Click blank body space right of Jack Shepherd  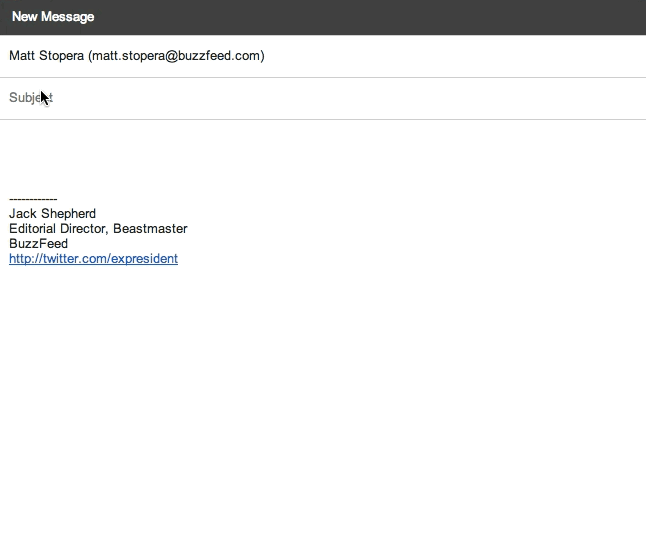(371, 213)
